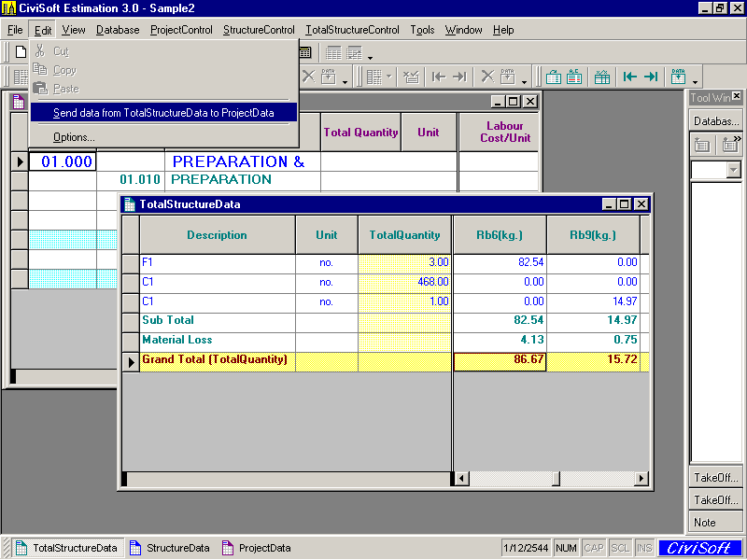This screenshot has height=560, width=747.
Task: Click the Rb6 cell showing 82.54 in the F1 row
Action: (500, 263)
